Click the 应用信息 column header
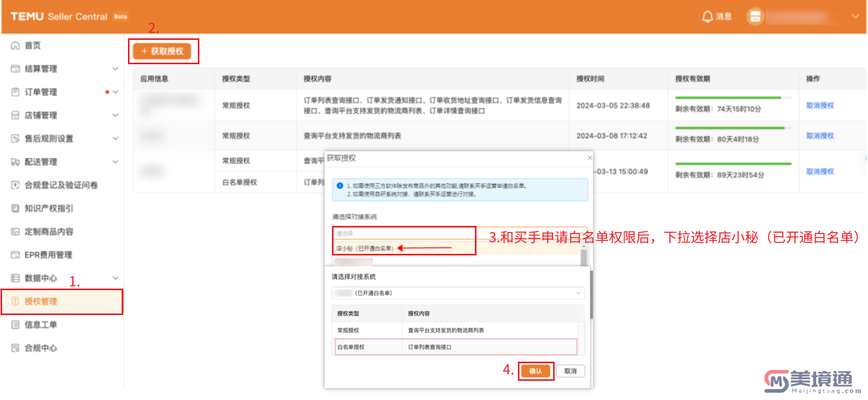The width and height of the screenshot is (868, 400). click(154, 79)
